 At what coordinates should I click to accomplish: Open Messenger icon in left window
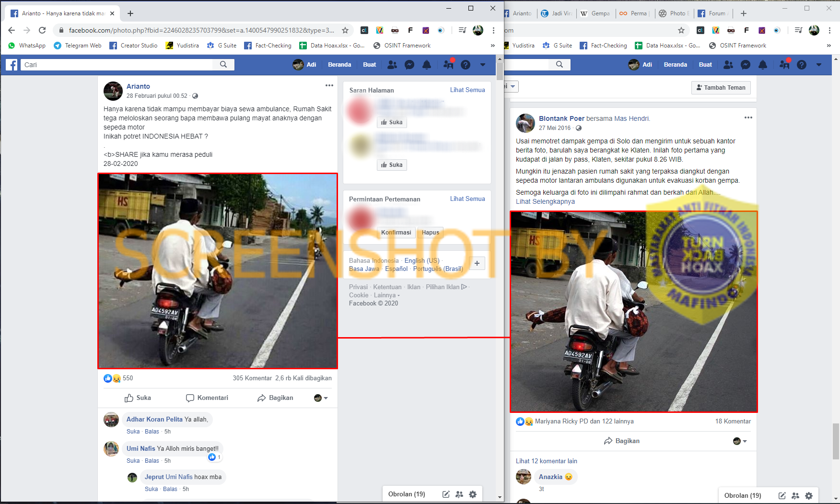coord(409,65)
